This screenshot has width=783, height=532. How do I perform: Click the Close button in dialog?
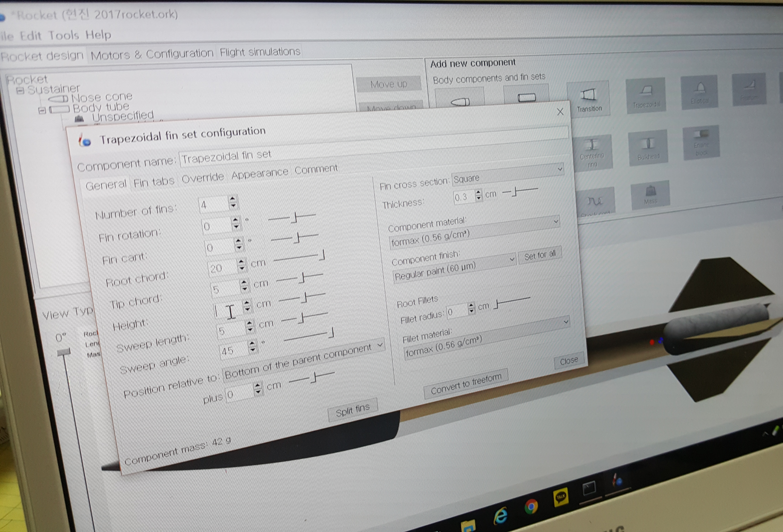[569, 361]
